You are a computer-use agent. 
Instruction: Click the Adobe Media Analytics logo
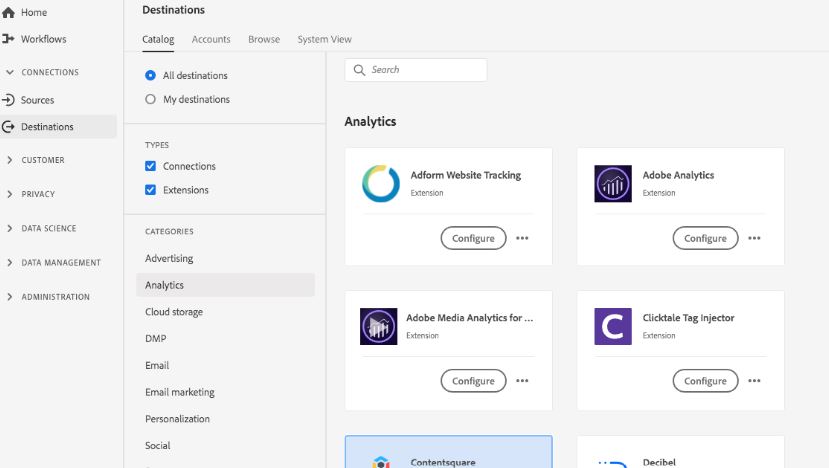379,326
